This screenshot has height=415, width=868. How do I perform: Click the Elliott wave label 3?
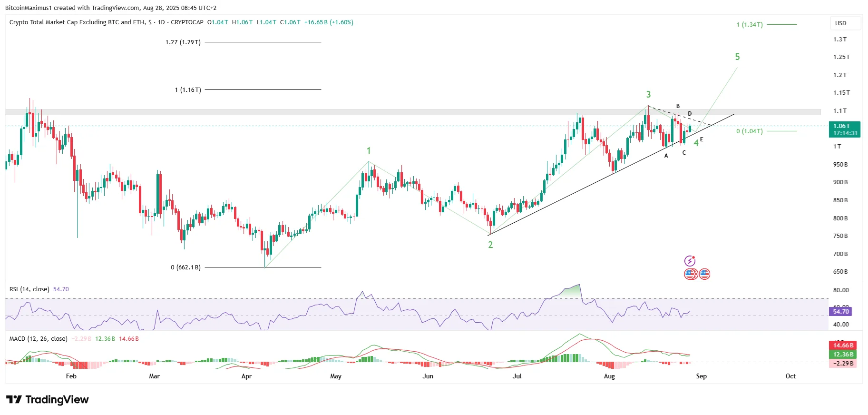click(x=648, y=95)
